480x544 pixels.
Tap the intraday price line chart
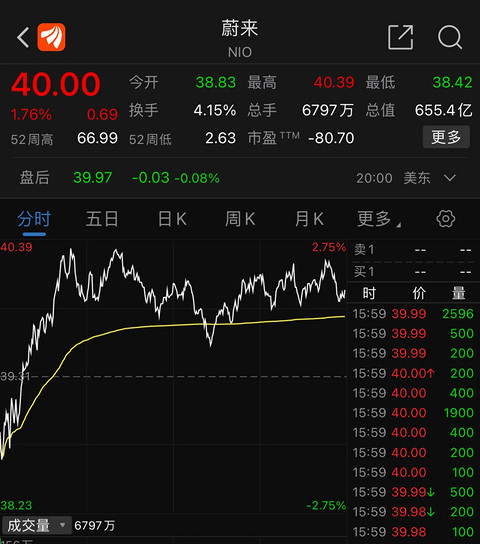tap(173, 376)
